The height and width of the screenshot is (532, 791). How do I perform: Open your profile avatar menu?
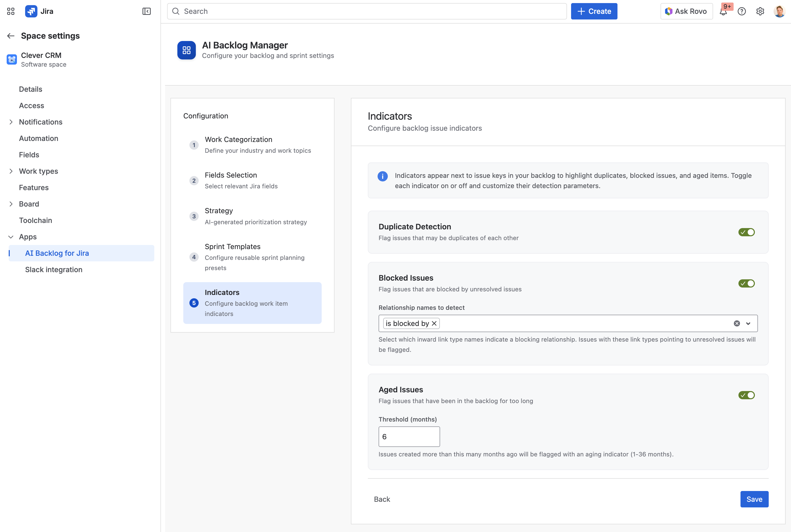(779, 11)
